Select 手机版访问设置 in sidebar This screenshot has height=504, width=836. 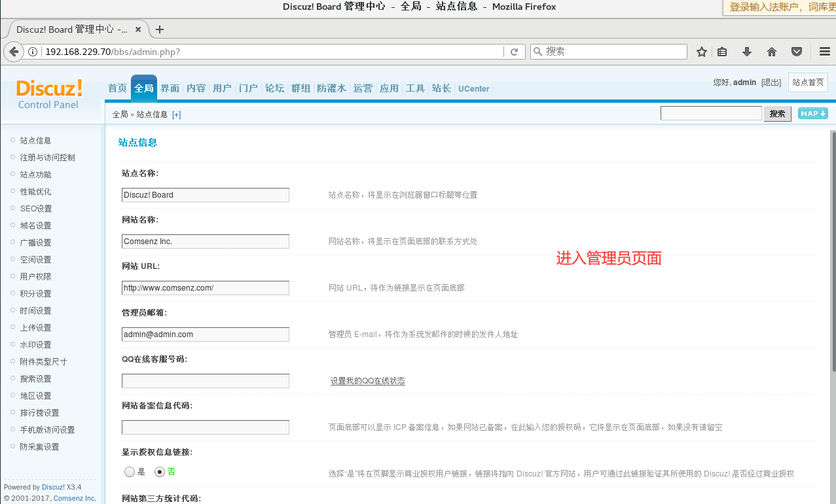tap(47, 430)
